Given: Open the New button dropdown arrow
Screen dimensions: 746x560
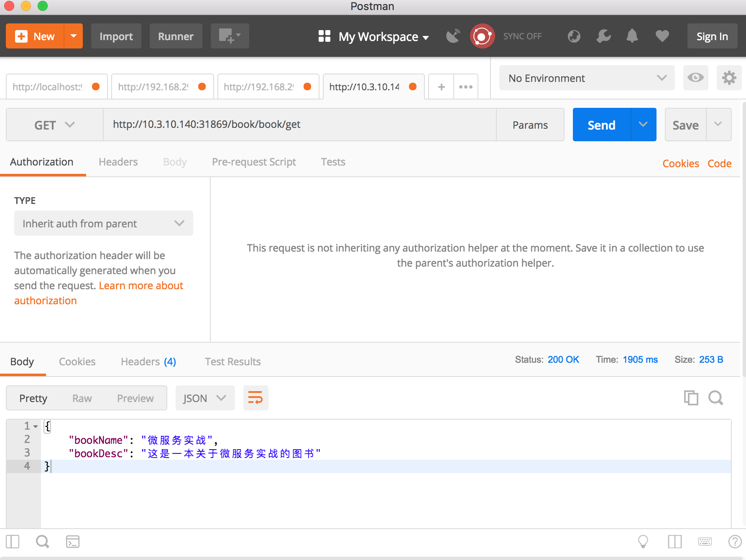Looking at the screenshot, I should [x=74, y=36].
